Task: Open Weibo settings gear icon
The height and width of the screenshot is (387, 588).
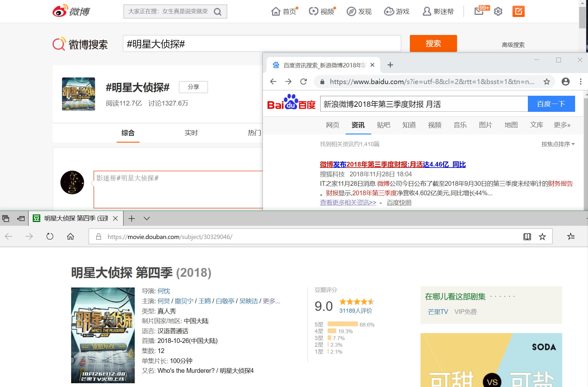Action: pos(498,12)
